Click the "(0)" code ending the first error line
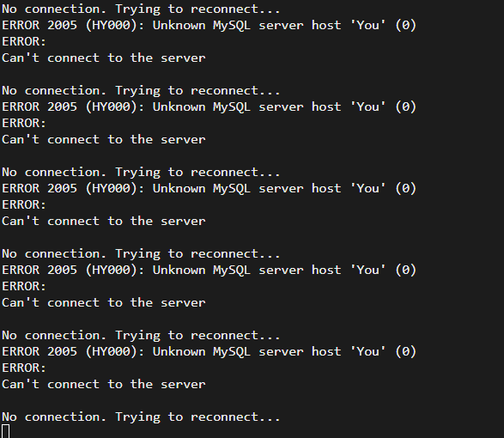504x438 pixels. click(x=405, y=26)
